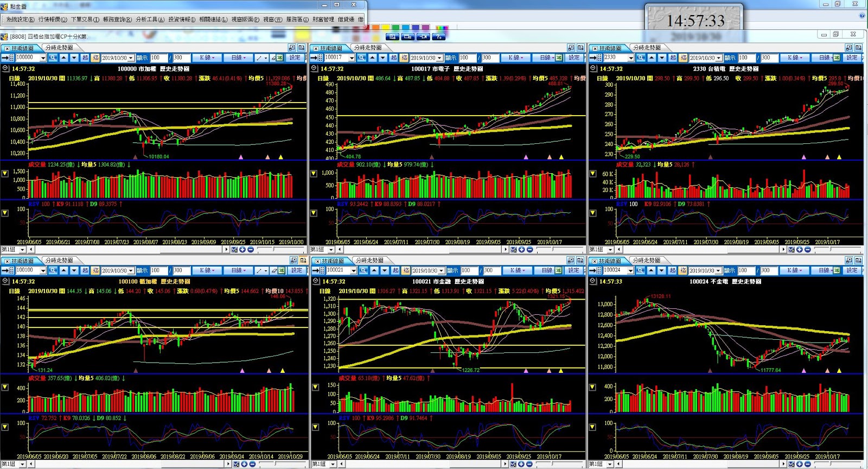Export the 100000 chart with the Excel icon
The image size is (868, 469).
(280, 58)
